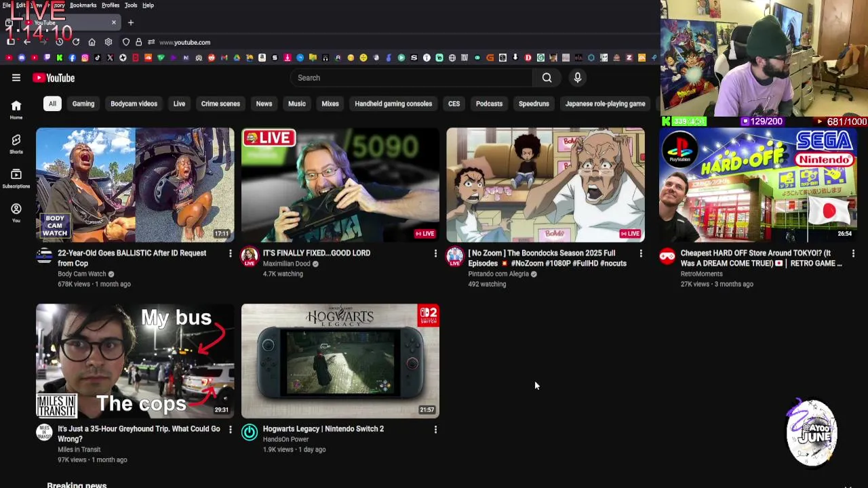Open a new browser tab
Screen dimensions: 868x488
131,22
